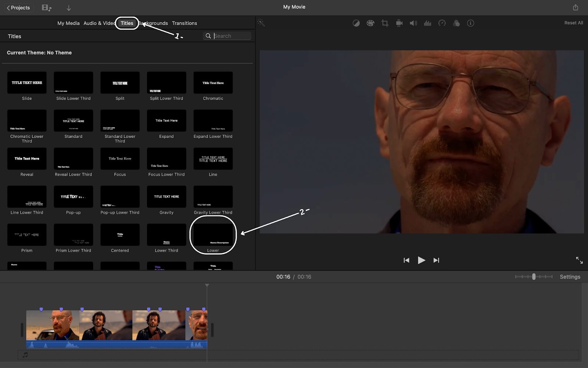Image resolution: width=588 pixels, height=368 pixels.
Task: Click the magic wand auto enhance icon
Action: click(x=261, y=23)
